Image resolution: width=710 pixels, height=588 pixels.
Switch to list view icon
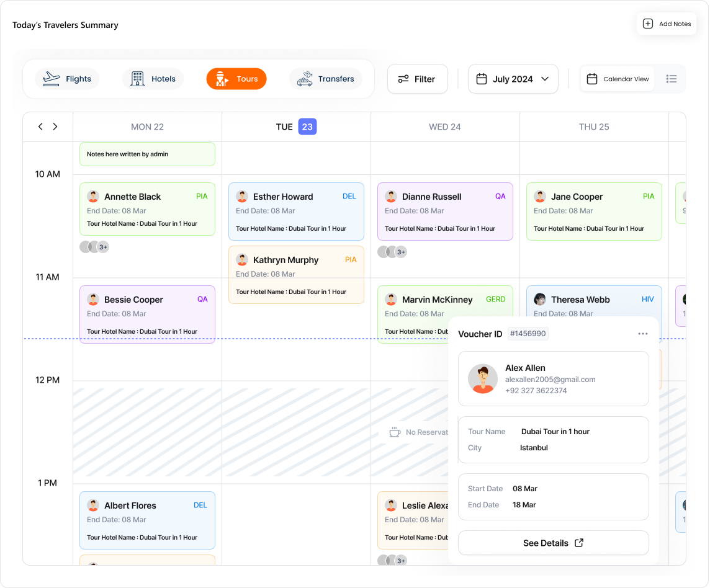[x=671, y=79]
